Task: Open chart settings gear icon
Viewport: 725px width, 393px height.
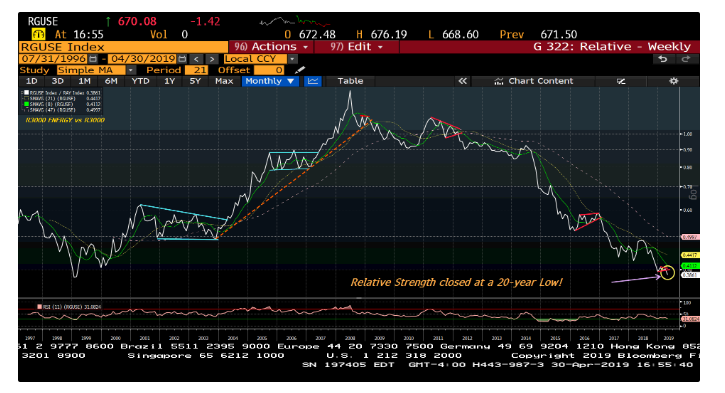Action: [674, 81]
